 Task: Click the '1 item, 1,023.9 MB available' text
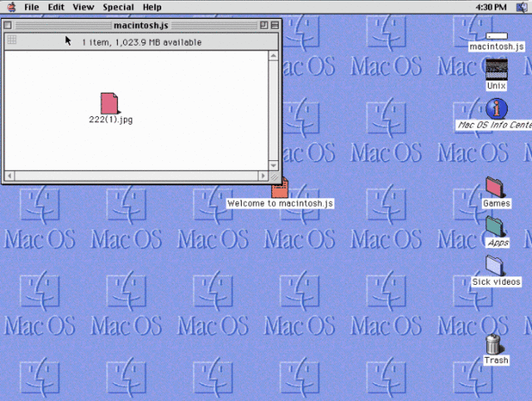click(x=142, y=42)
